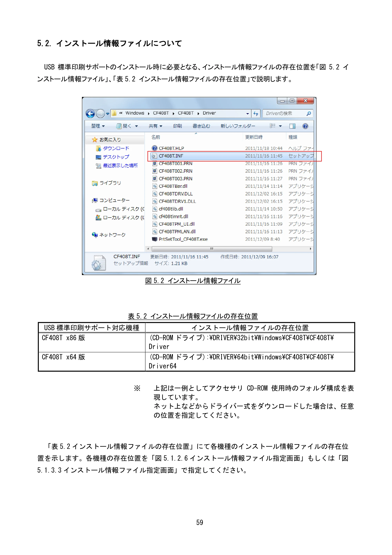Click the change view icon
The height and width of the screenshot is (555, 392).
(272, 126)
